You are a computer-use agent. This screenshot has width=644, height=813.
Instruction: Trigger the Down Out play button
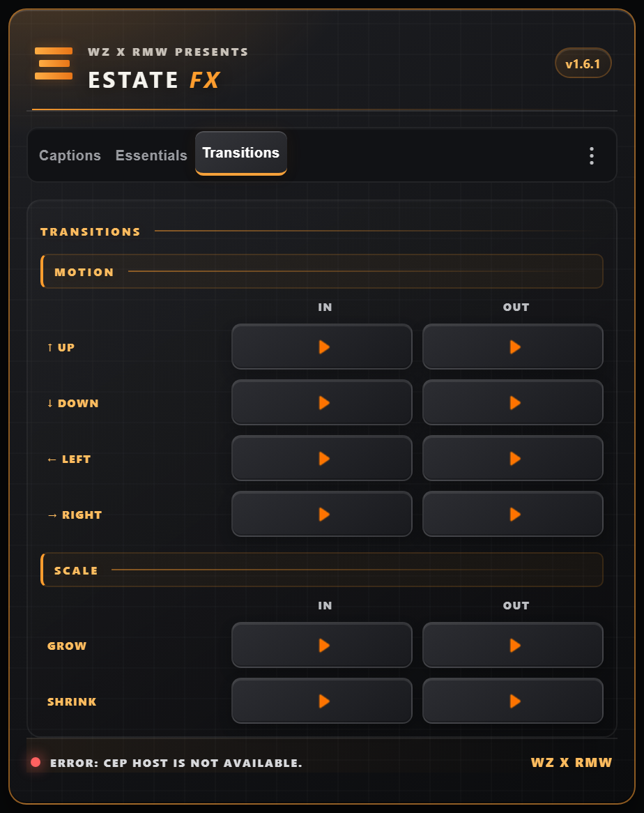coord(513,403)
